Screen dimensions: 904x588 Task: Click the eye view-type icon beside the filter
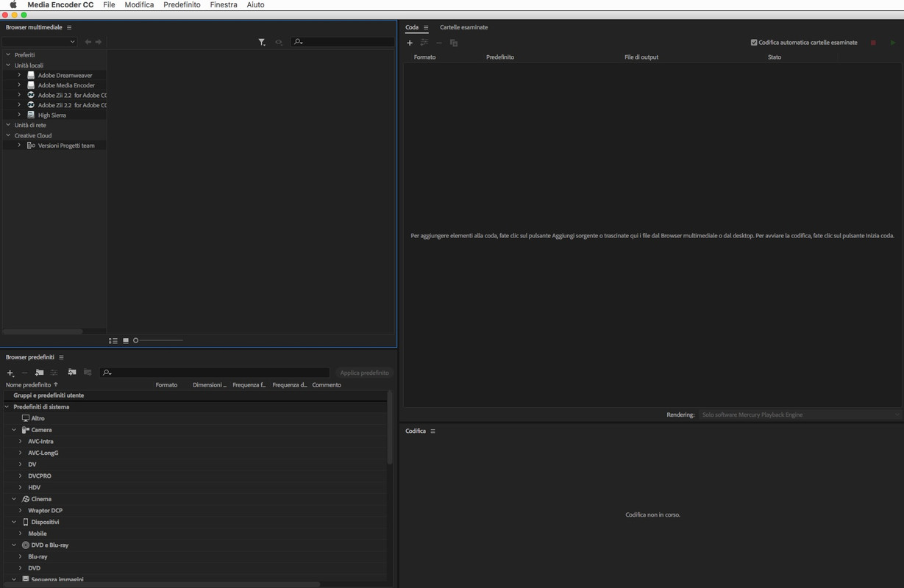click(x=279, y=42)
